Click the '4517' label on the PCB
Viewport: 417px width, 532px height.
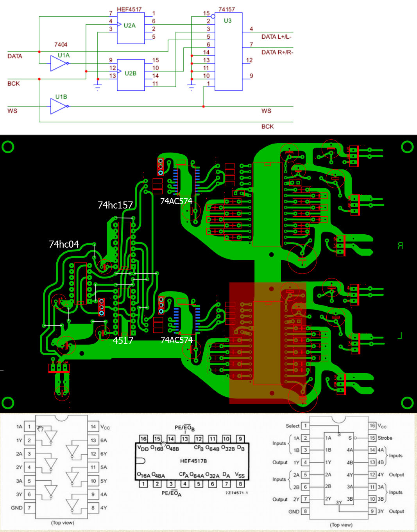123,340
